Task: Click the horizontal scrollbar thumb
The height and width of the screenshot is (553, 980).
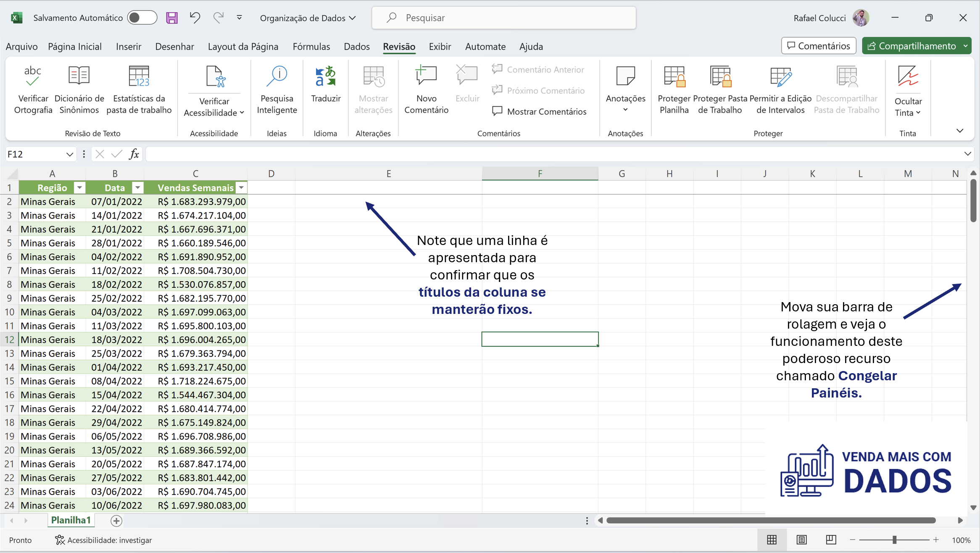Action: [771, 520]
